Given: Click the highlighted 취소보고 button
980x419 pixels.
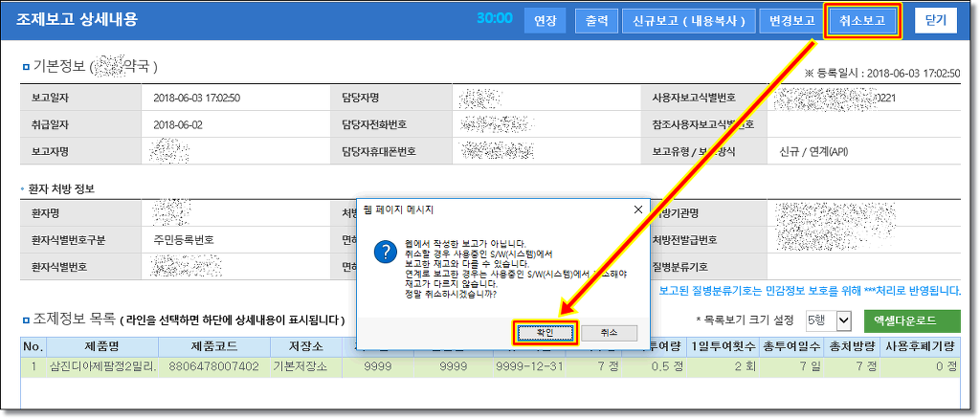Looking at the screenshot, I should 862,20.
